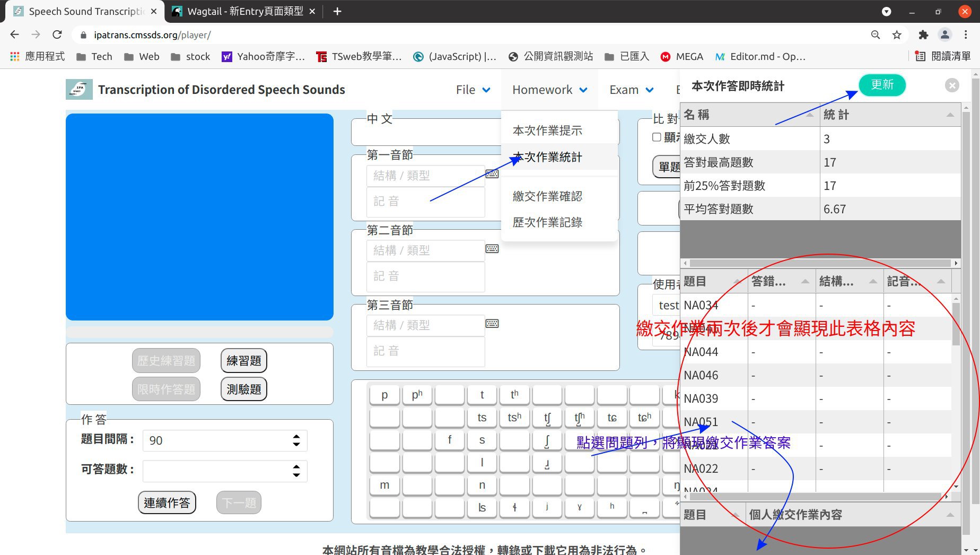The image size is (980, 555).
Task: Click the keyboard icon for third syllable
Action: click(x=492, y=324)
